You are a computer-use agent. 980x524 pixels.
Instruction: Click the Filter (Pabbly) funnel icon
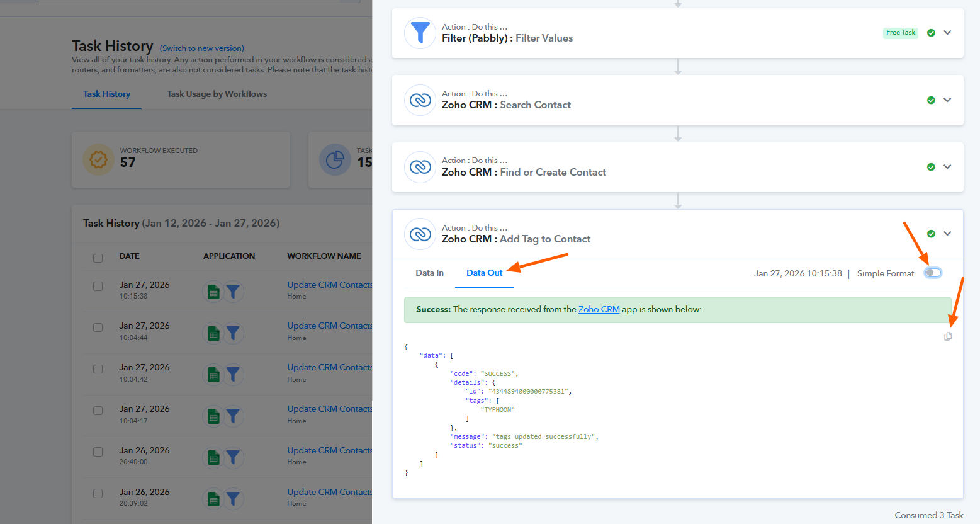420,33
